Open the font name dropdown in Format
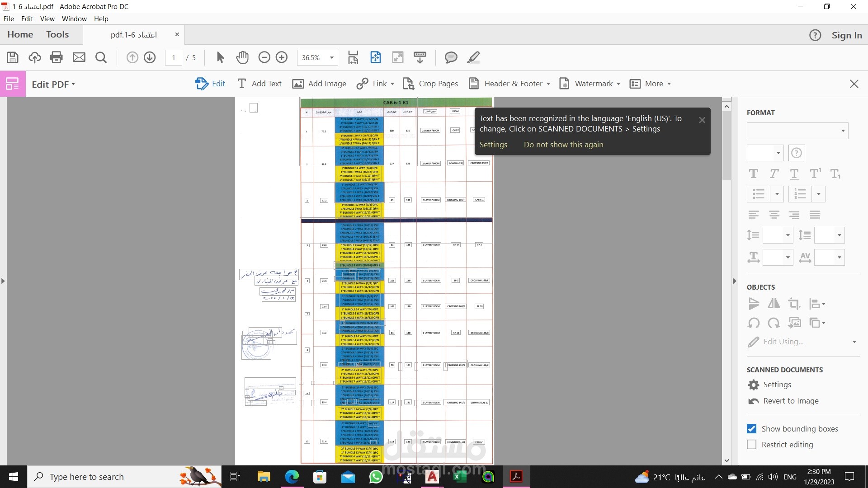868x488 pixels. (843, 131)
